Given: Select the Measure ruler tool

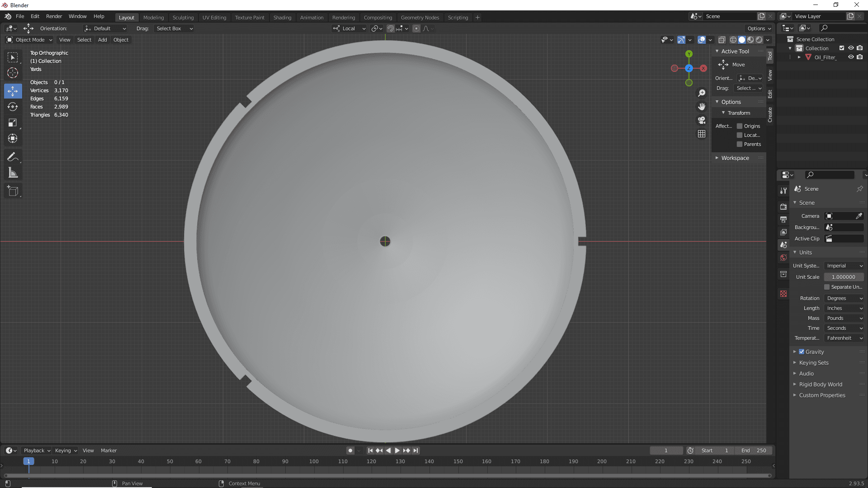Looking at the screenshot, I should pos(13,173).
